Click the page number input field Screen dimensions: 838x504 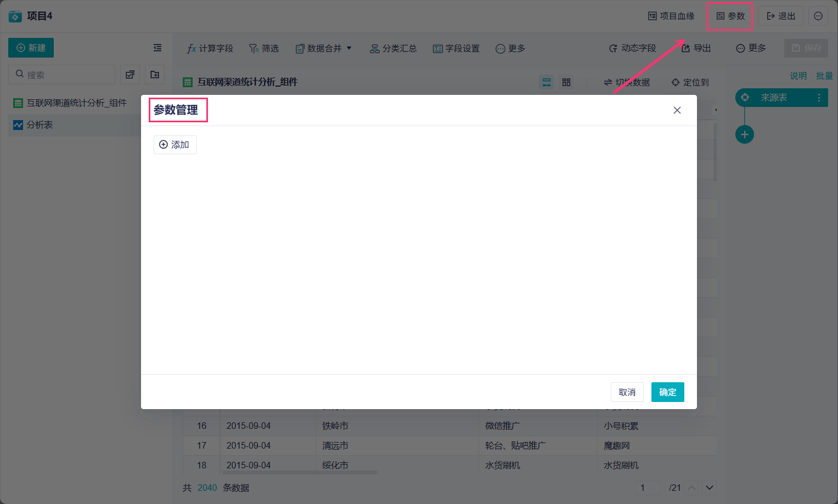[648, 488]
